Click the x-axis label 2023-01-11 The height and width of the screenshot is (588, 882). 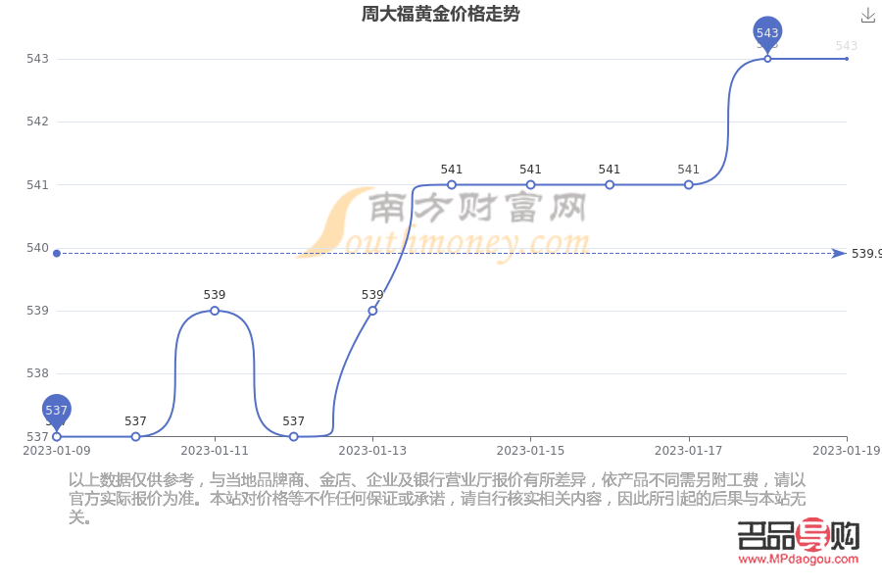point(215,451)
